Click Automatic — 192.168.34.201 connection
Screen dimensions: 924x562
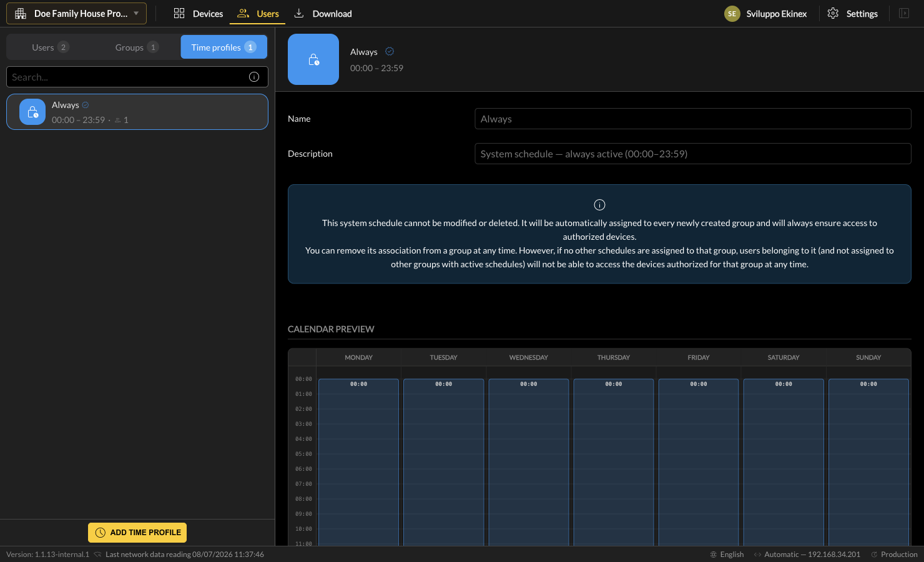pos(812,555)
